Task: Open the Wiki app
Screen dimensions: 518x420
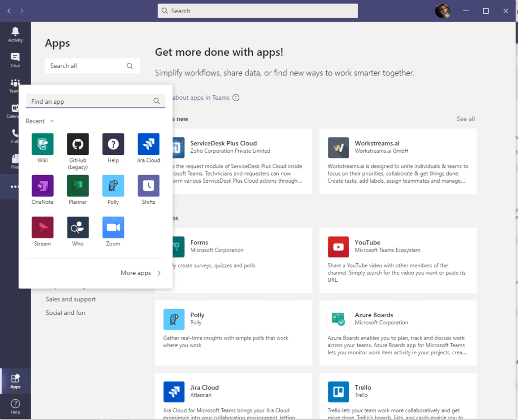Action: pyautogui.click(x=42, y=144)
